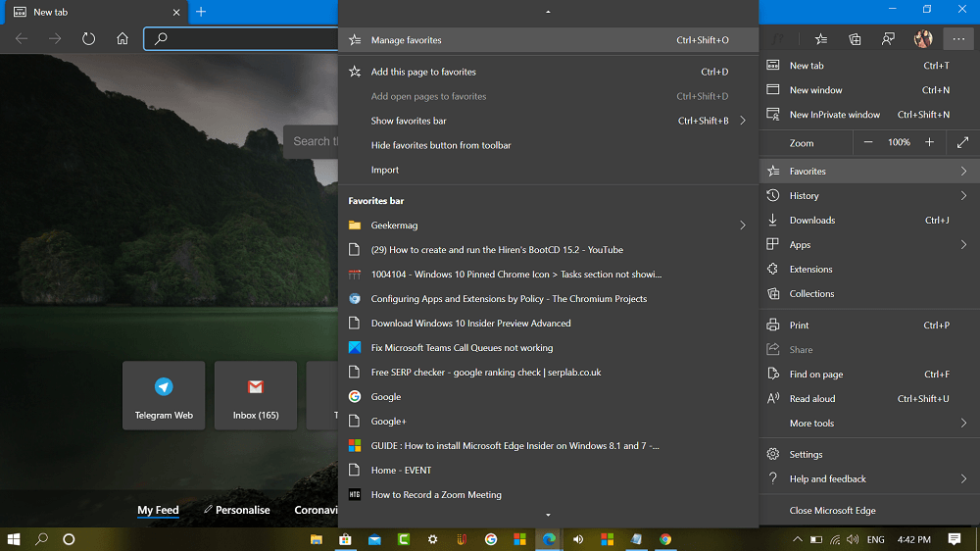
Task: Select Find on page
Action: (x=869, y=374)
